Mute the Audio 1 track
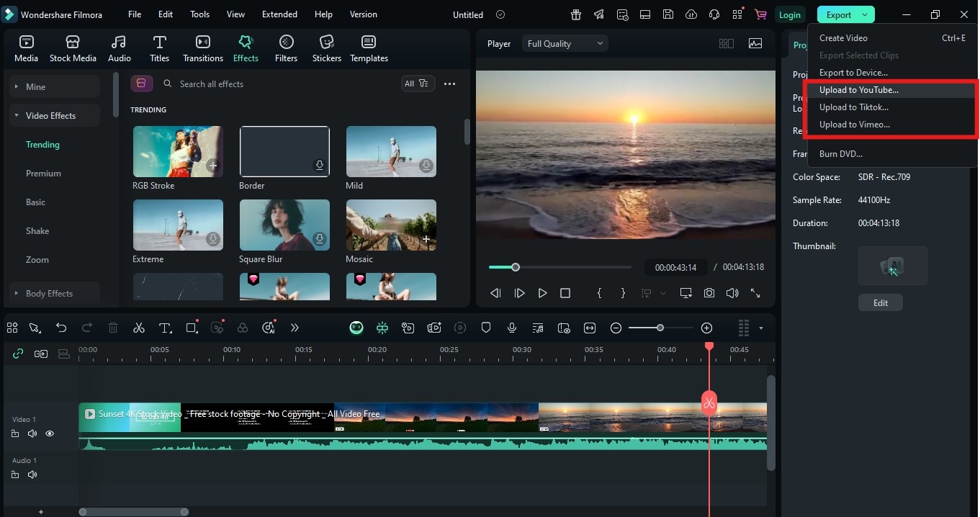This screenshot has width=980, height=517. click(32, 474)
